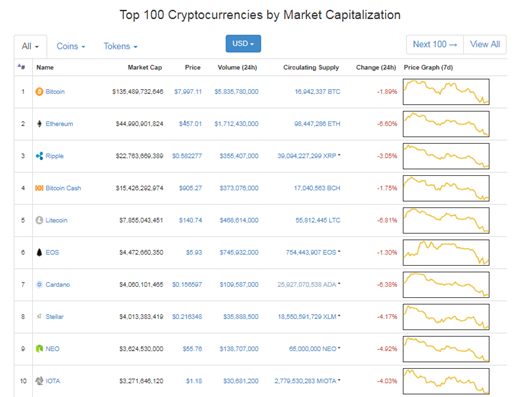The width and height of the screenshot is (519, 397).
Task: Expand the Coins filter dropdown
Action: [x=71, y=46]
